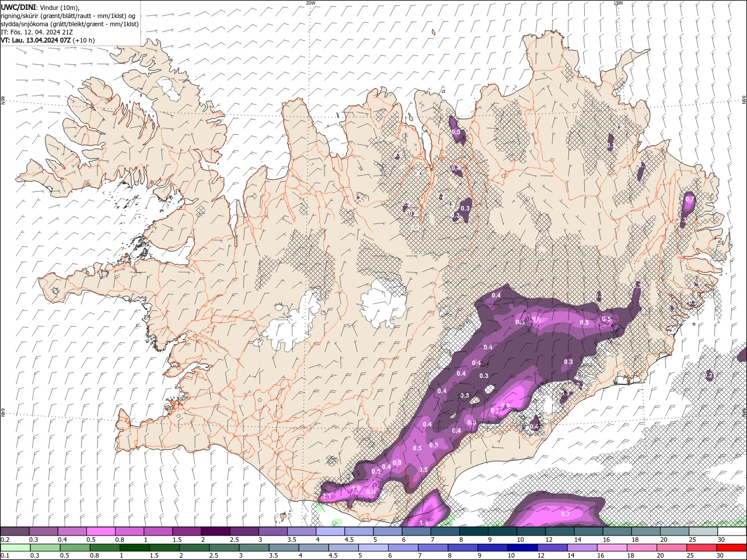Click the bright pink 0.5 swatch in upper legend
The width and height of the screenshot is (747, 560).
(x=100, y=531)
